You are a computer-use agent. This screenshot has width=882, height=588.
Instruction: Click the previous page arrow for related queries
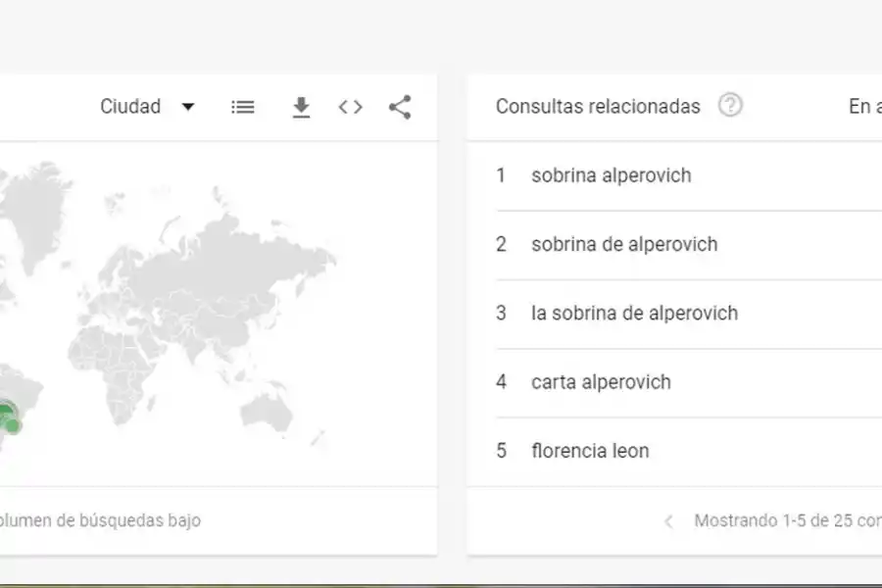[668, 519]
